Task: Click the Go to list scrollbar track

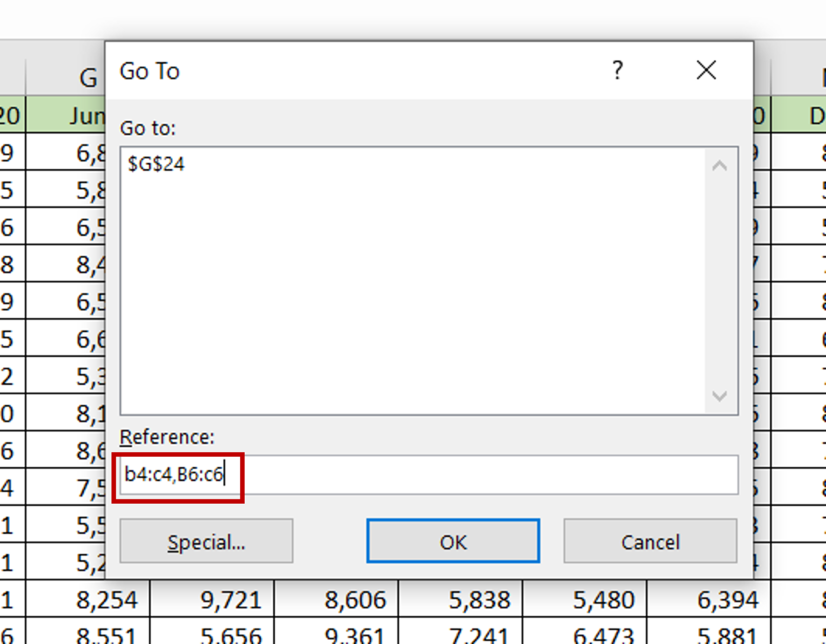Action: click(x=719, y=280)
